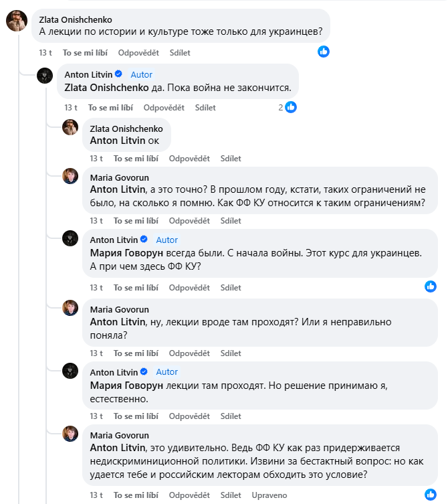Open Maria Govorun profile name on last comment
Viewport: 448px width, 504px height.
(x=120, y=435)
